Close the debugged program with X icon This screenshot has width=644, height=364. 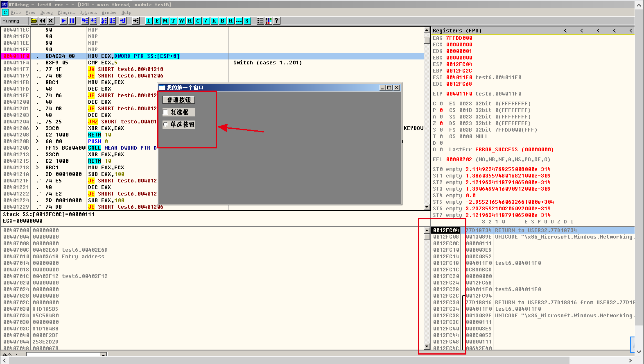(51, 21)
